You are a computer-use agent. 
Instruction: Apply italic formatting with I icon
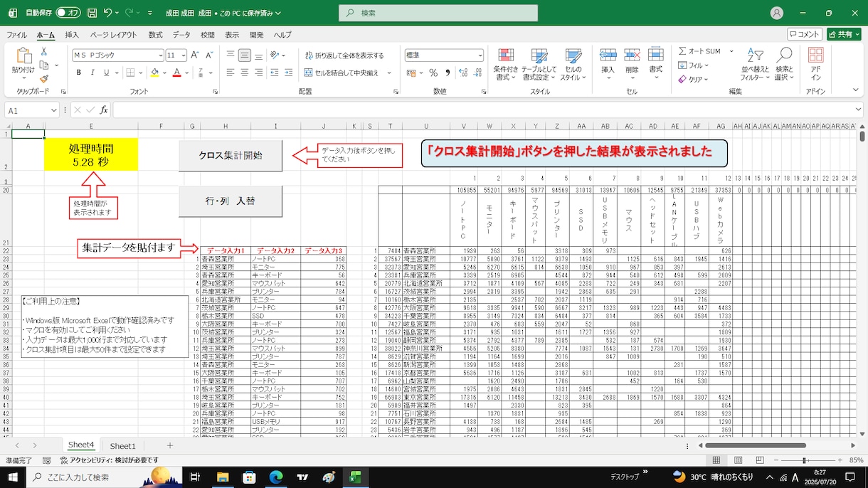92,73
